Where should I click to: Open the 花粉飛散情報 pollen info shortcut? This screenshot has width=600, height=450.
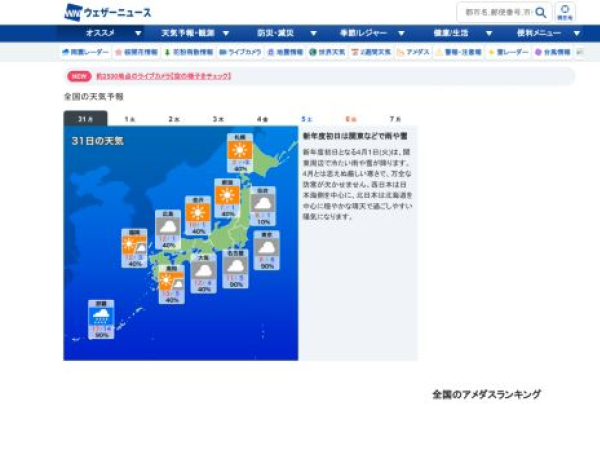tap(188, 52)
